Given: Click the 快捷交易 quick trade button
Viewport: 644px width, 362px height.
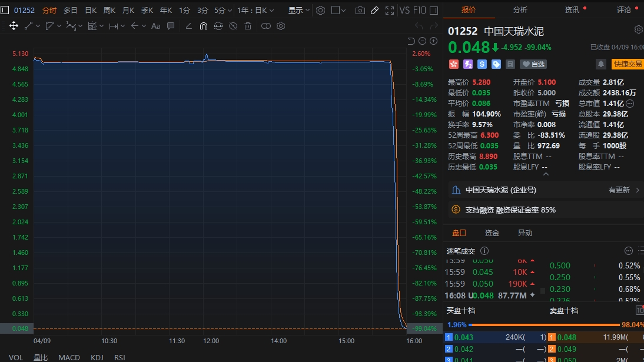Looking at the screenshot, I should click(628, 64).
